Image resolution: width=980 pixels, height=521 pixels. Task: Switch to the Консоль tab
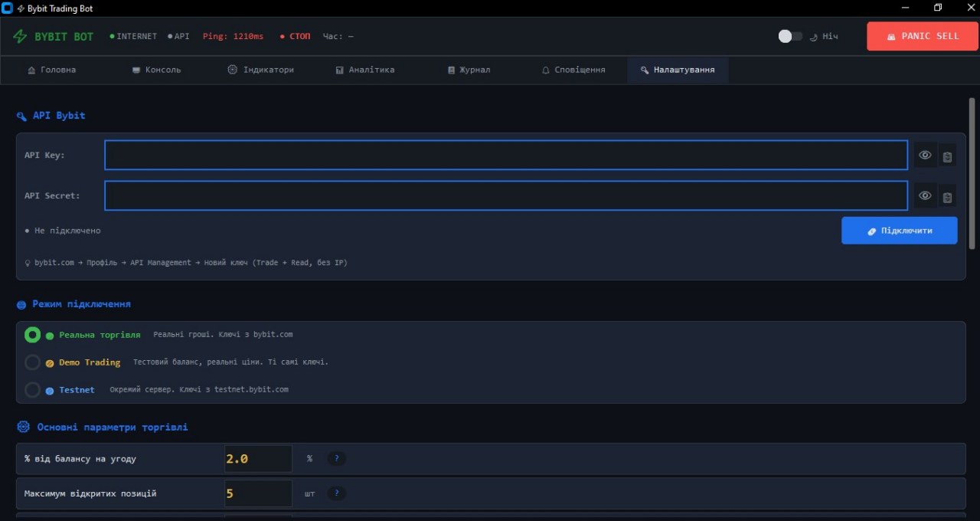pos(156,70)
